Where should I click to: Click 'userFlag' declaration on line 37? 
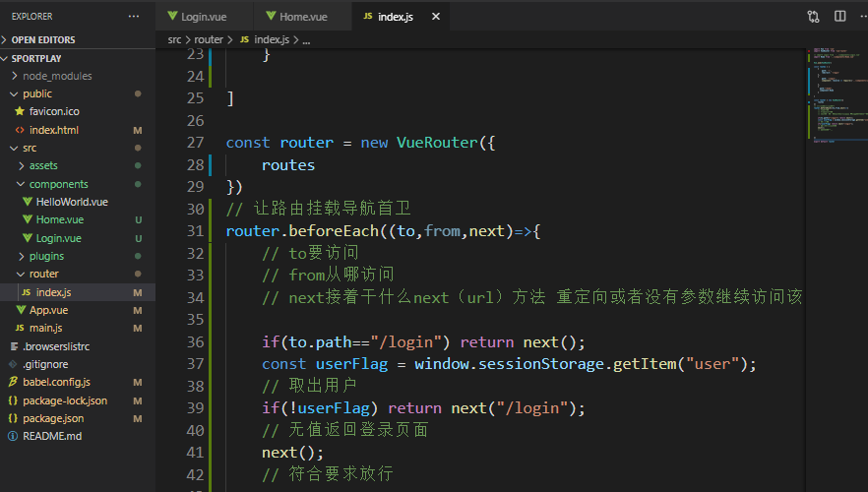(352, 364)
